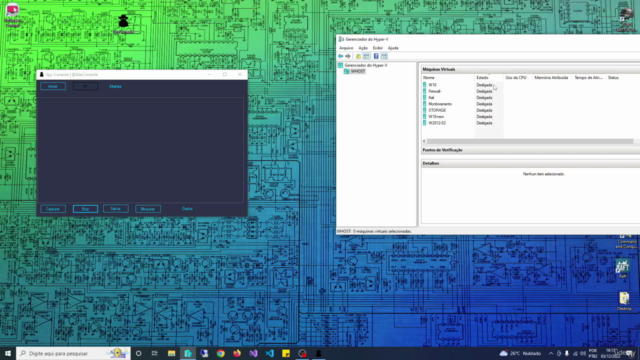Click the Hyper-V Manager taskbar icon
The height and width of the screenshot is (360, 640).
[188, 353]
